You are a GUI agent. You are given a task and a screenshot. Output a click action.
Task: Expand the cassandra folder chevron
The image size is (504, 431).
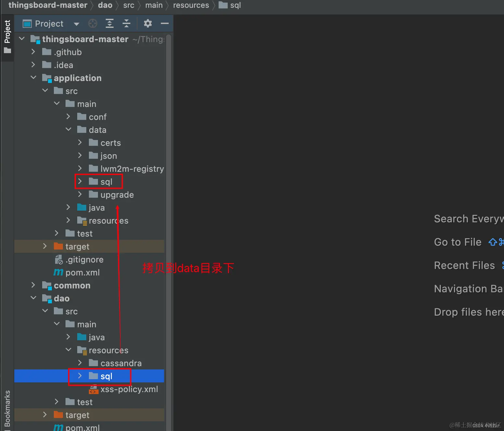click(80, 363)
